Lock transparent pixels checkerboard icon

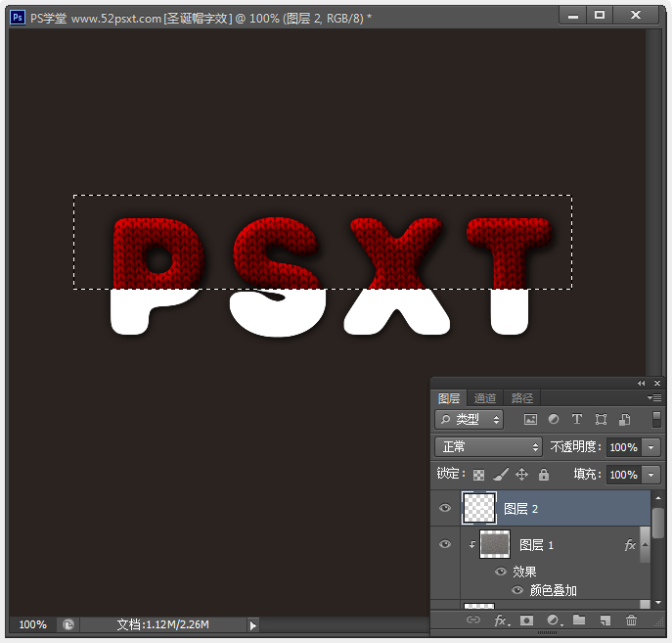[x=478, y=475]
